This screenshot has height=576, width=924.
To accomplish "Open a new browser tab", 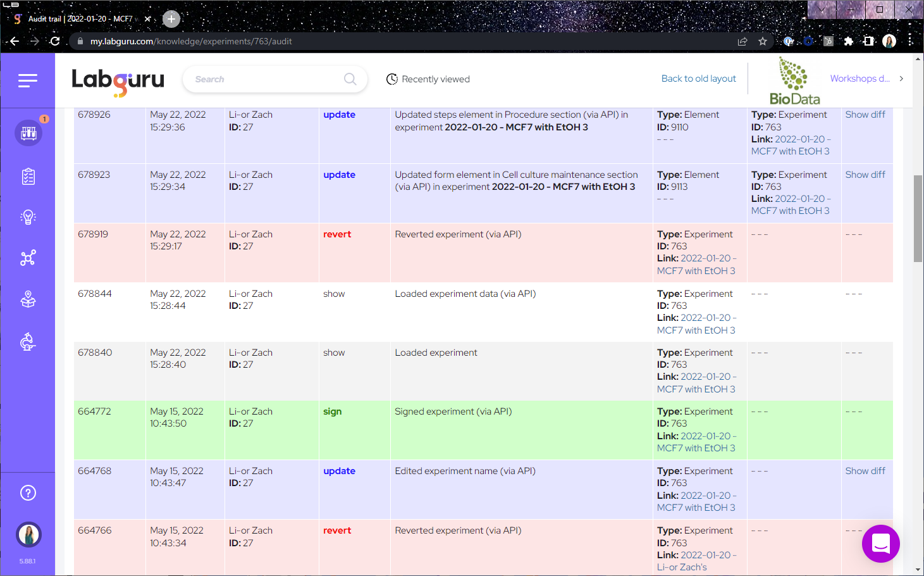I will 171,19.
